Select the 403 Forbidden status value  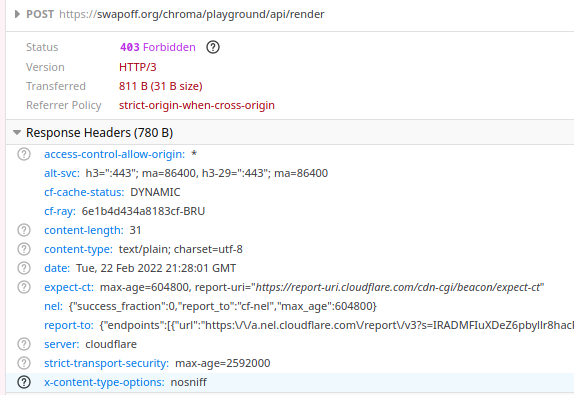(x=158, y=47)
